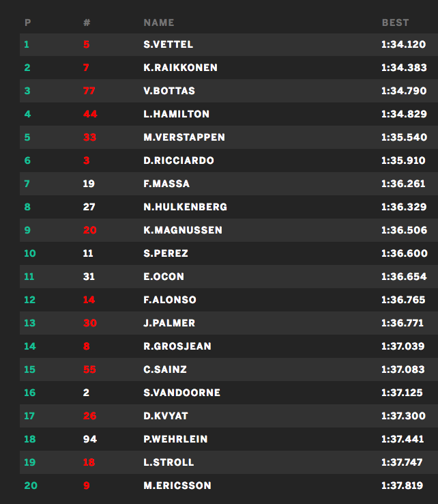
Task: Click the # number column header
Action: click(x=87, y=23)
